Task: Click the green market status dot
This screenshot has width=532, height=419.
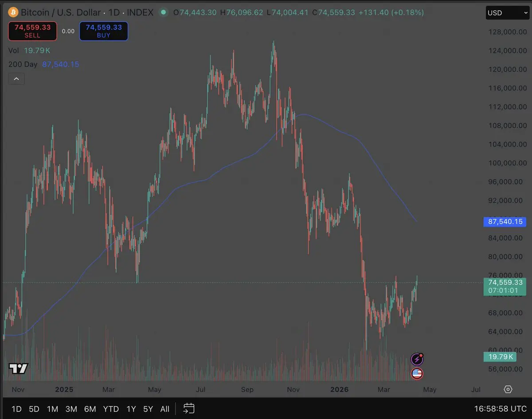Action: (x=164, y=12)
